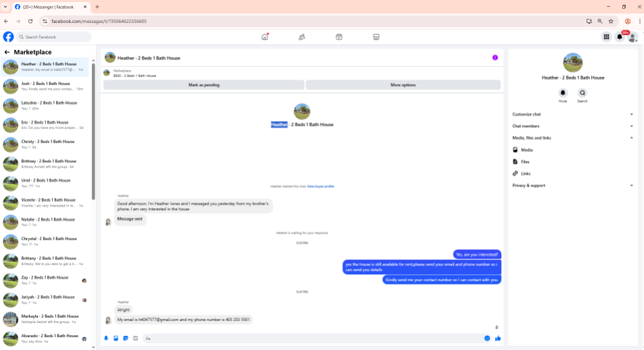Open the Josh conversation
This screenshot has height=350, width=644.
pyautogui.click(x=45, y=86)
